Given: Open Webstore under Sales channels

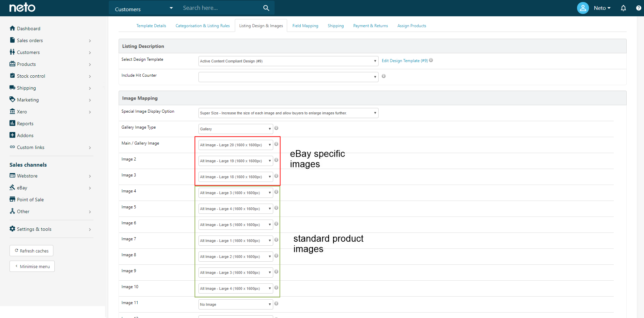Looking at the screenshot, I should pyautogui.click(x=27, y=176).
